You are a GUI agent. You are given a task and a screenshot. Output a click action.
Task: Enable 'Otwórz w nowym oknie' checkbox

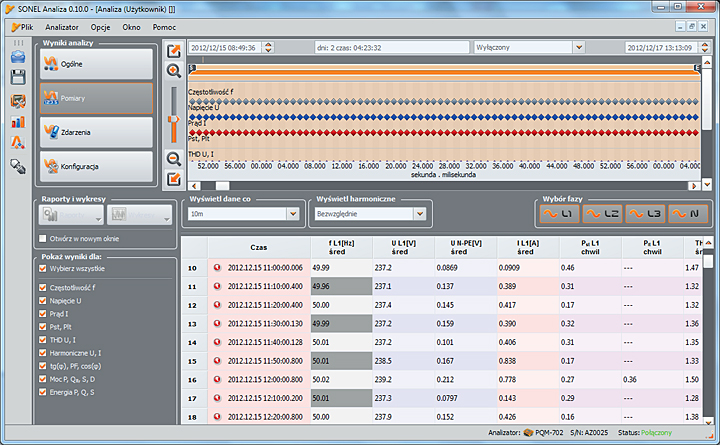(42, 239)
